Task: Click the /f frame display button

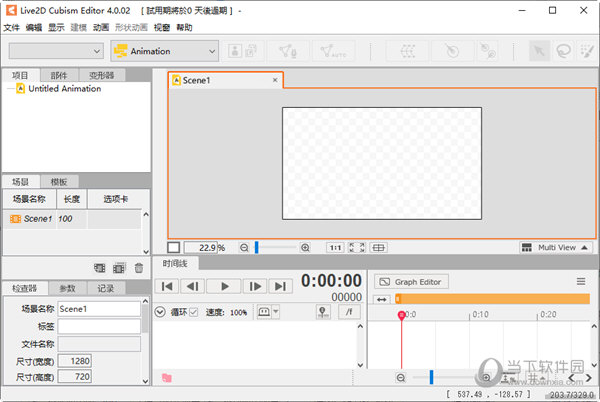Action: tap(349, 312)
